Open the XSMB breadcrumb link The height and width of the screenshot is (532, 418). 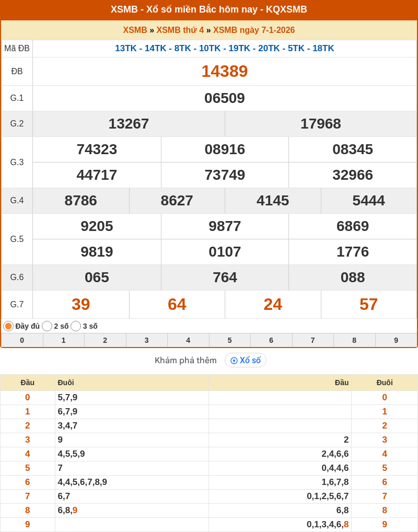point(135,30)
